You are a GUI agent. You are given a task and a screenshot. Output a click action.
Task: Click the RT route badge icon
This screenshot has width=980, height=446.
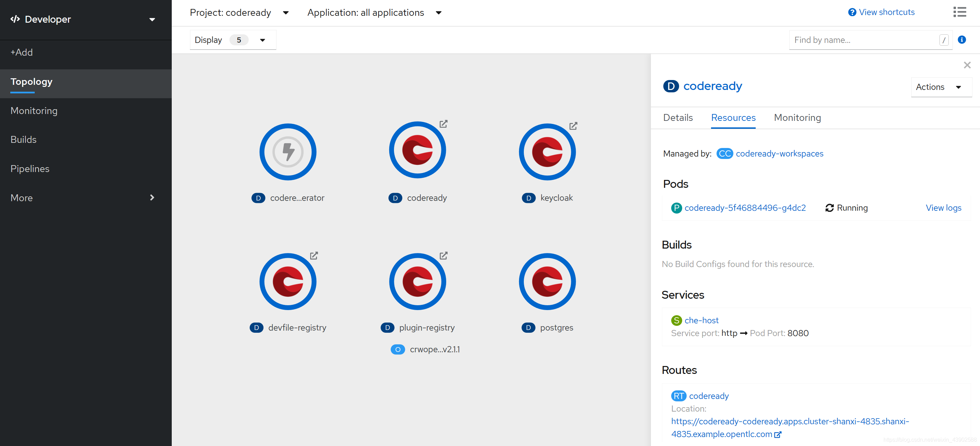678,396
